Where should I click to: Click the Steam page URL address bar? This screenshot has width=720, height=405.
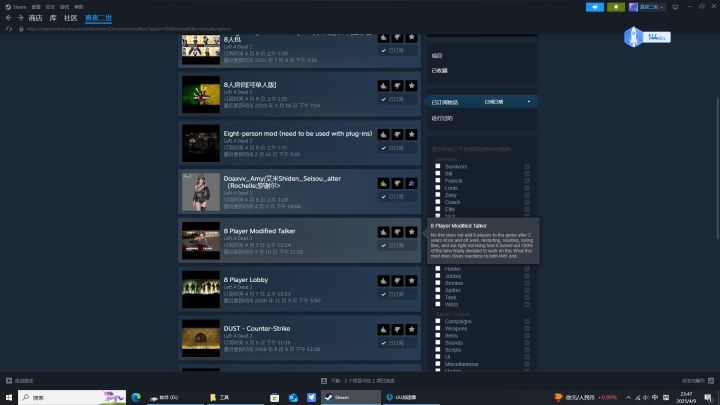[x=129, y=28]
